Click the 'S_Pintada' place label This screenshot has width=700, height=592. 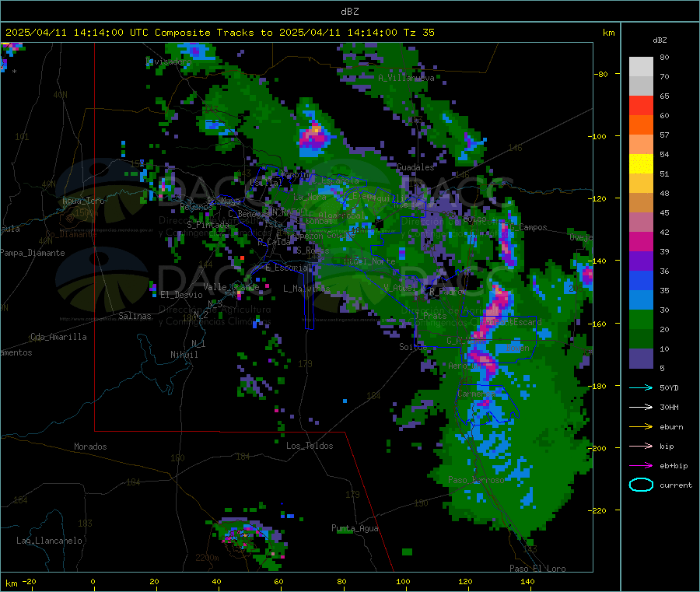click(208, 225)
